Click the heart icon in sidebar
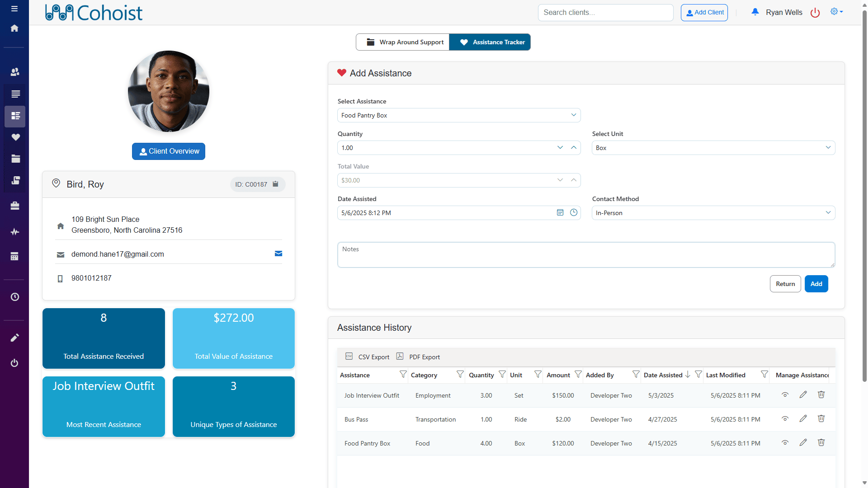Screen dimensions: 868x488 click(x=15, y=137)
